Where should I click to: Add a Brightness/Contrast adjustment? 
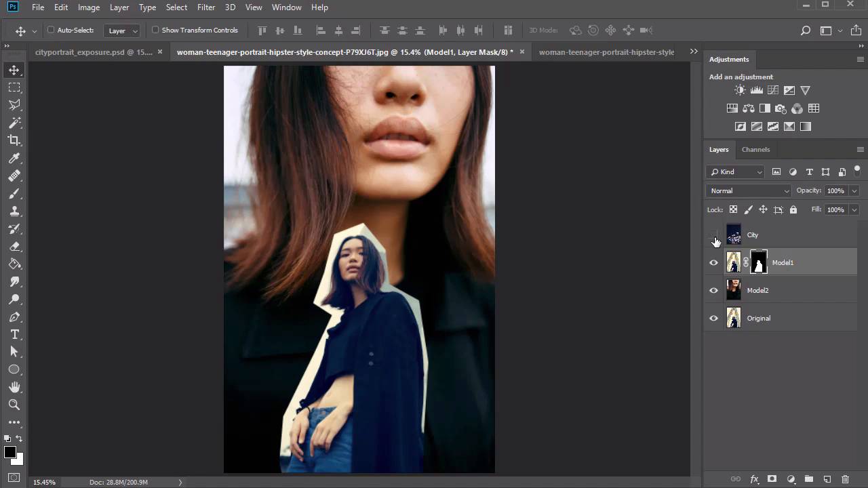click(740, 90)
